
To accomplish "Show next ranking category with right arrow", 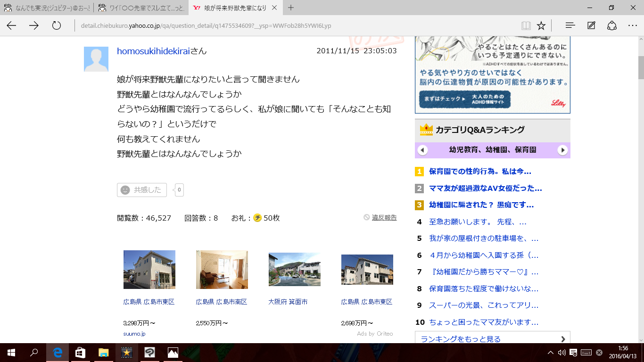I will (562, 150).
